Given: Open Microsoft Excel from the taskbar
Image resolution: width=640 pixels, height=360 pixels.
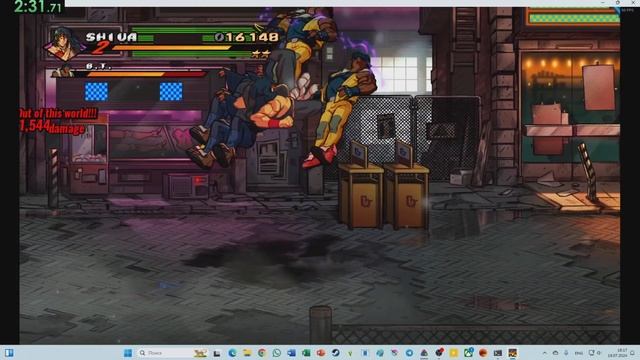Looking at the screenshot, I should 306,353.
